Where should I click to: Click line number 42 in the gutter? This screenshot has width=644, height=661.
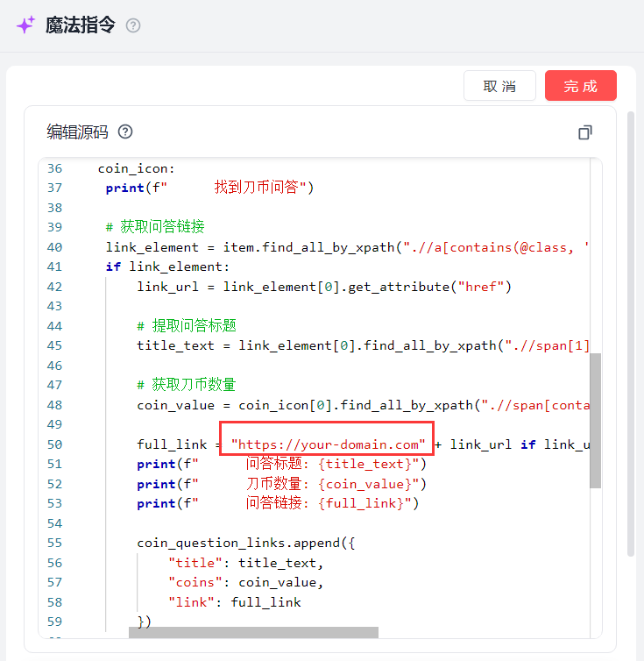tap(54, 287)
